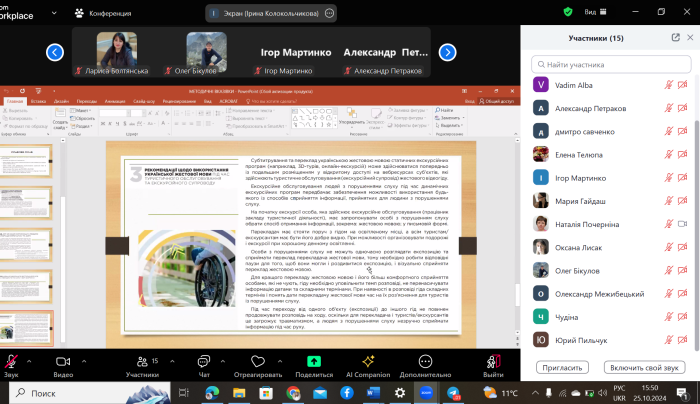Expand video options caret next to Видео
Image resolution: width=700 pixels, height=404 pixels.
(x=84, y=362)
